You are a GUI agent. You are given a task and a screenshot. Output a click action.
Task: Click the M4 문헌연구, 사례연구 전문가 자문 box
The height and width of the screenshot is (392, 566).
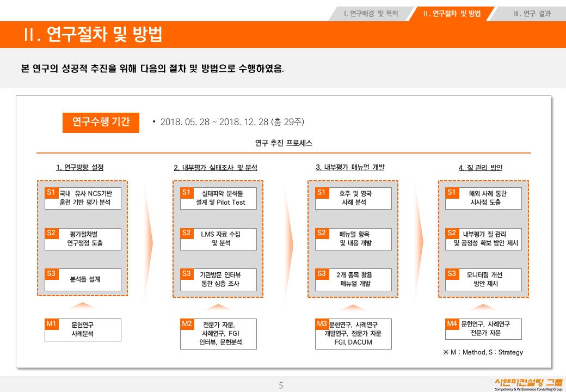tap(483, 329)
